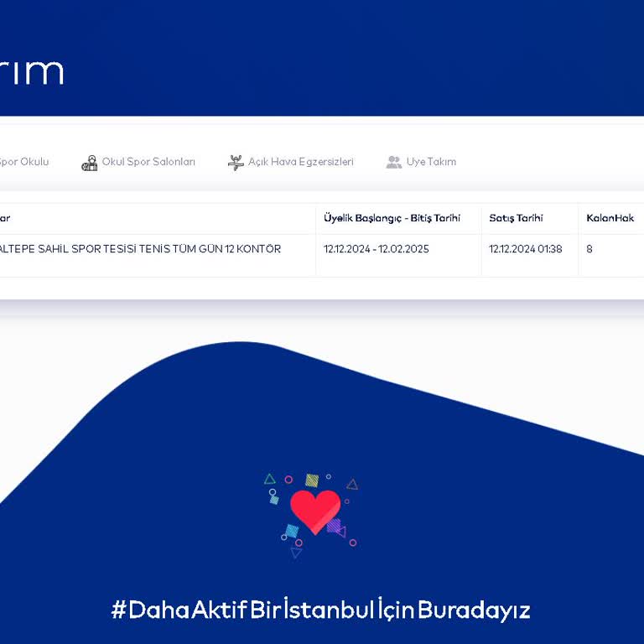The height and width of the screenshot is (644, 644).
Task: Click the Üyelik Başlangıç - Bitiş Tarihi header
Action: pos(392,218)
